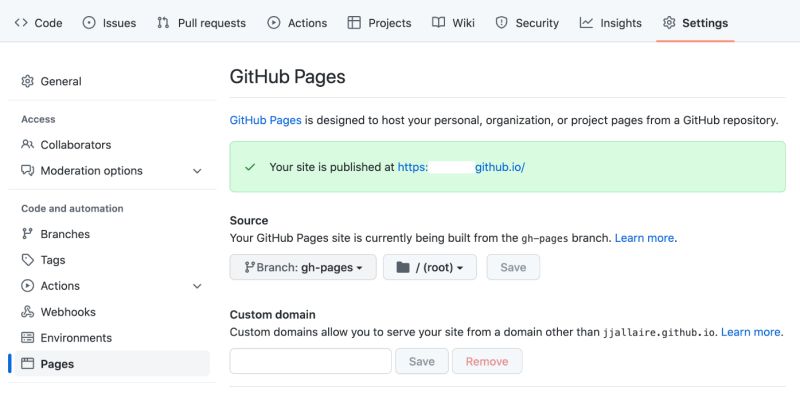Open the Issues tab

109,23
